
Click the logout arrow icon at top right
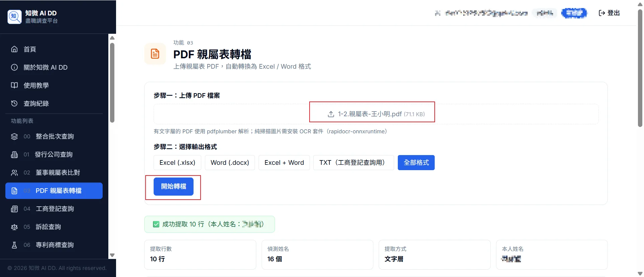pos(602,13)
